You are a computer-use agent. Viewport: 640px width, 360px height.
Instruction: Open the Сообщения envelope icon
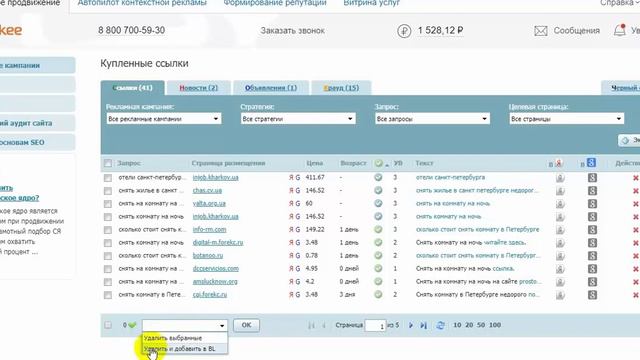coord(541,31)
